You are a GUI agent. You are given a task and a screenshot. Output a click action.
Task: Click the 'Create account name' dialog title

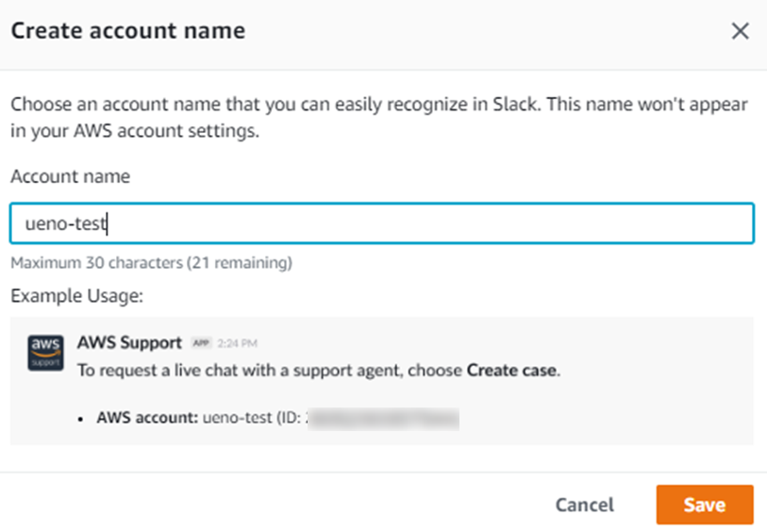click(128, 30)
